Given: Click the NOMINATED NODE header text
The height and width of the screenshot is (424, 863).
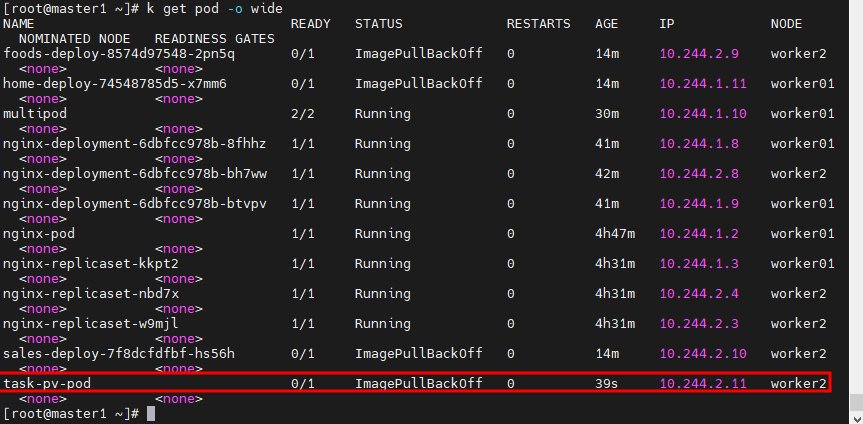Looking at the screenshot, I should tap(74, 39).
